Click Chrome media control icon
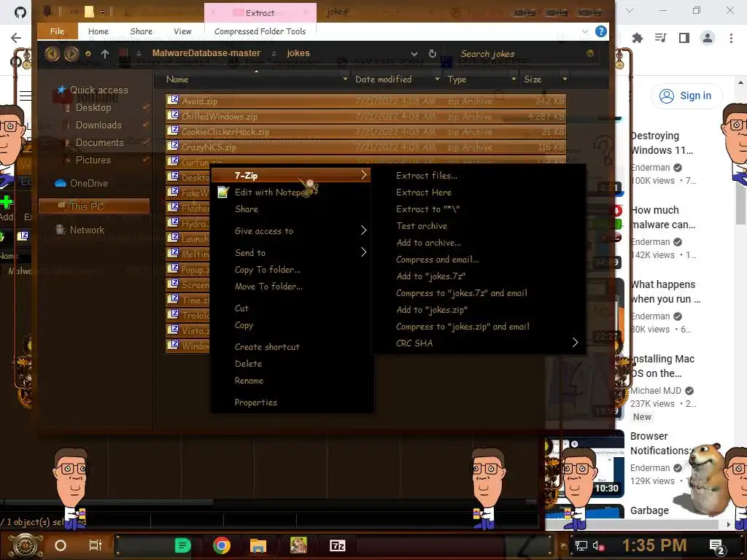Screen dimensions: 747x560 point(661,38)
